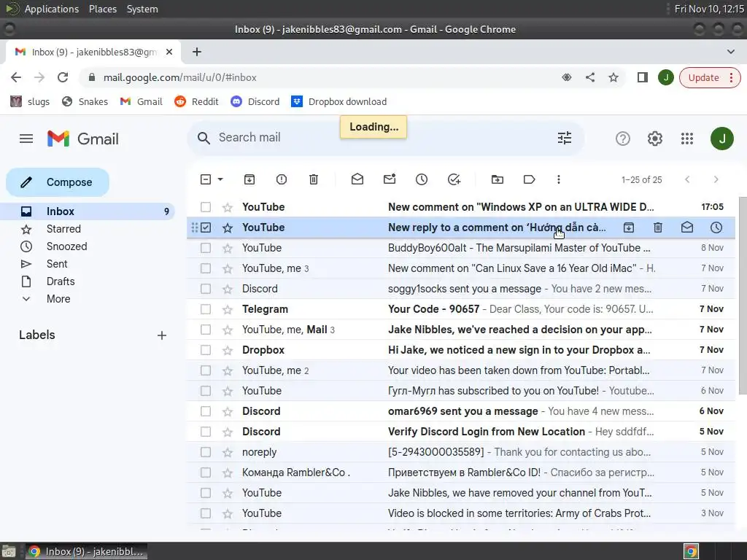Mark the selected YouTube row as read via row icon

click(687, 227)
